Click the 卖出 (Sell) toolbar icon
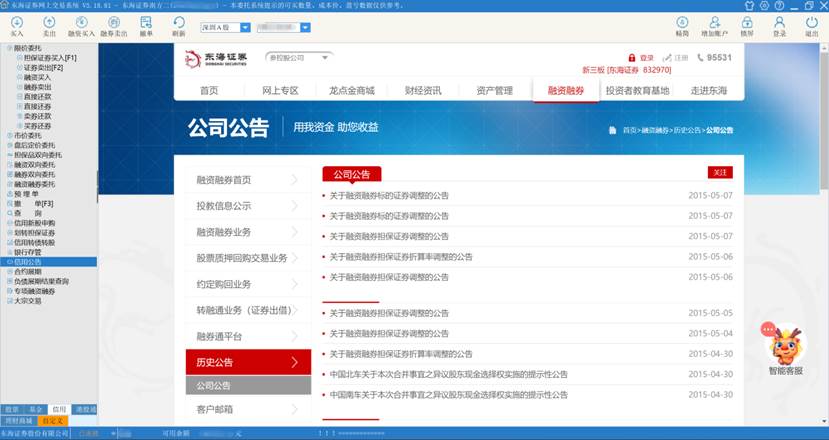Screen dimensions: 829x440 tap(49, 26)
